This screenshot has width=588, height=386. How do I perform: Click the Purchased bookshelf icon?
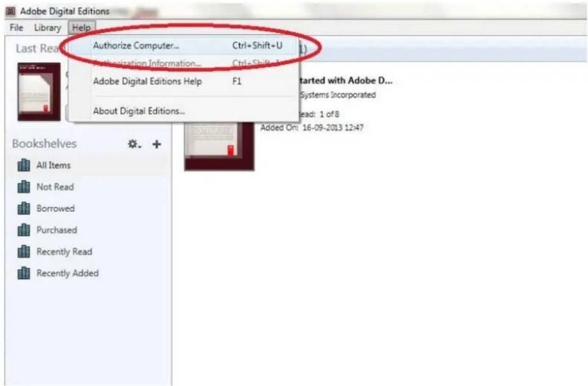click(x=24, y=230)
